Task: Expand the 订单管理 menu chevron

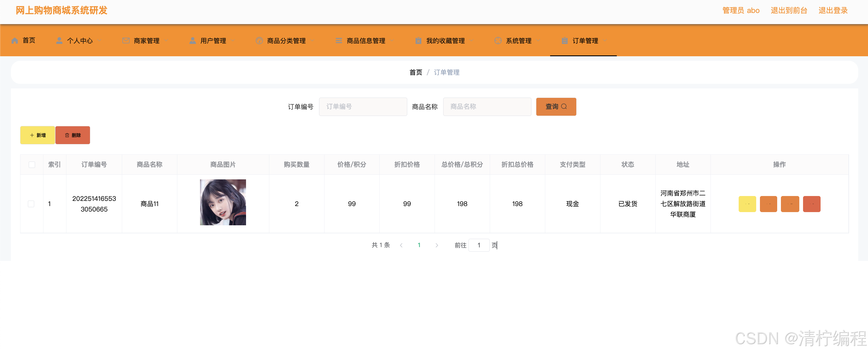Action: (605, 41)
